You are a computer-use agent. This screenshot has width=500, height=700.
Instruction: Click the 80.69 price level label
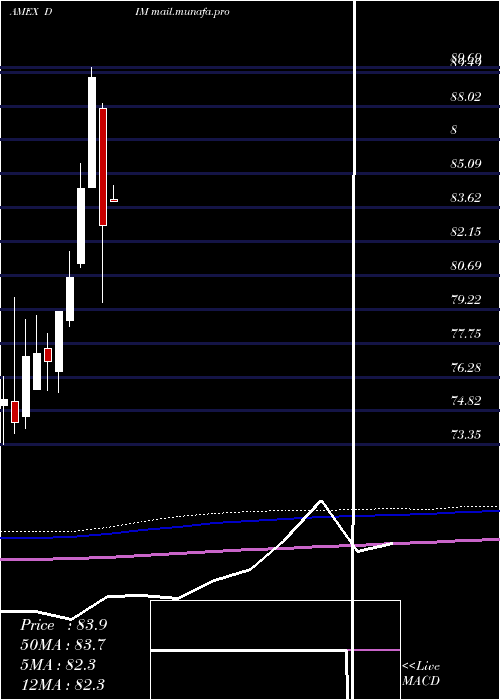[x=466, y=266]
